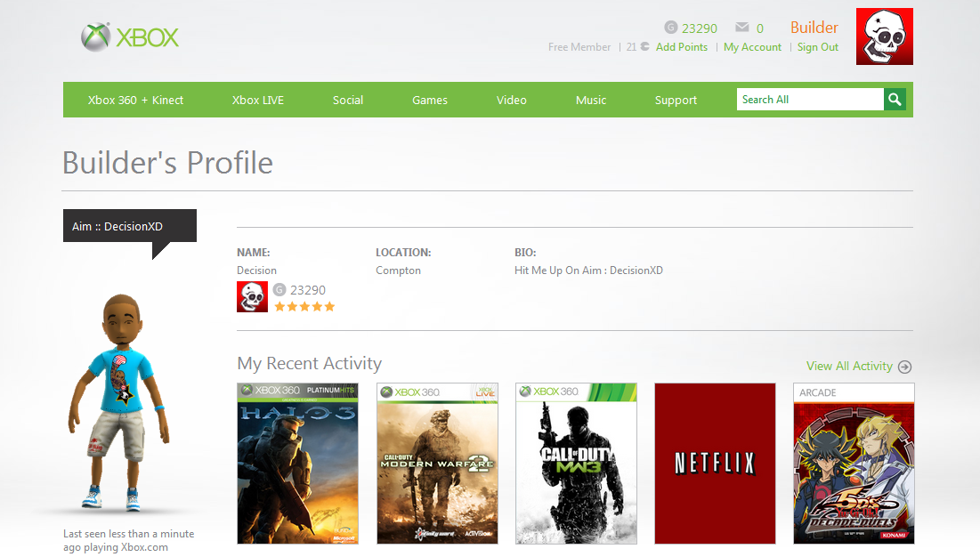The height and width of the screenshot is (557, 980).
Task: Open the Social menu
Action: pyautogui.click(x=348, y=100)
